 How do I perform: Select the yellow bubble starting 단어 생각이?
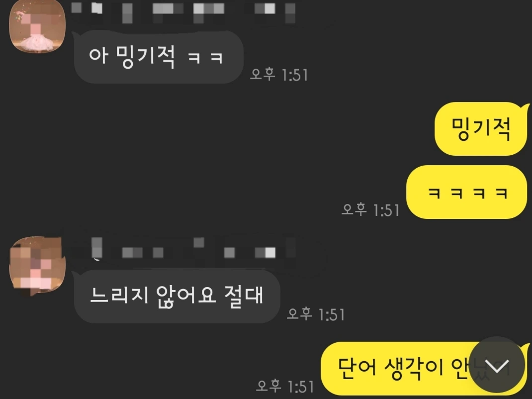(425, 368)
